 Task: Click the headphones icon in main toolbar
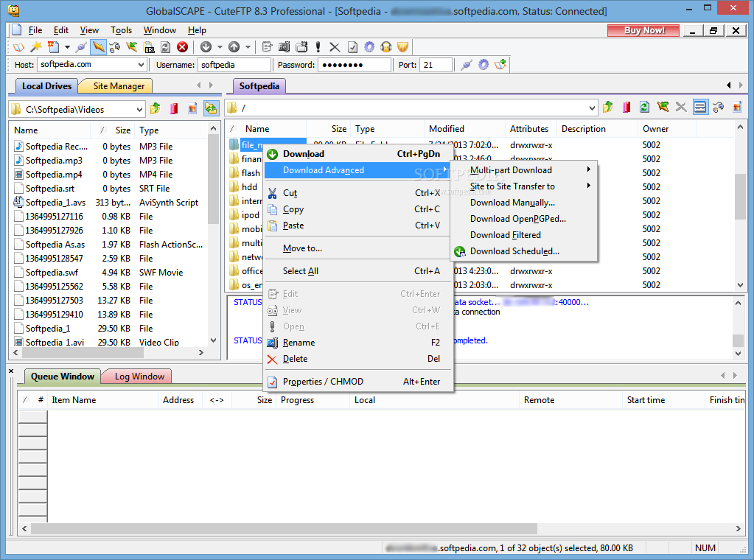pos(385,47)
